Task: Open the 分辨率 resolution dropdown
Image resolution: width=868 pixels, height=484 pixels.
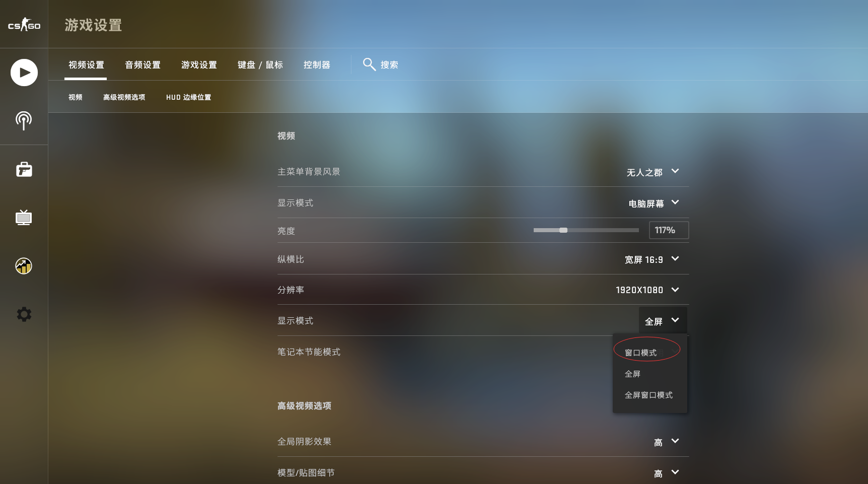Action: click(647, 290)
